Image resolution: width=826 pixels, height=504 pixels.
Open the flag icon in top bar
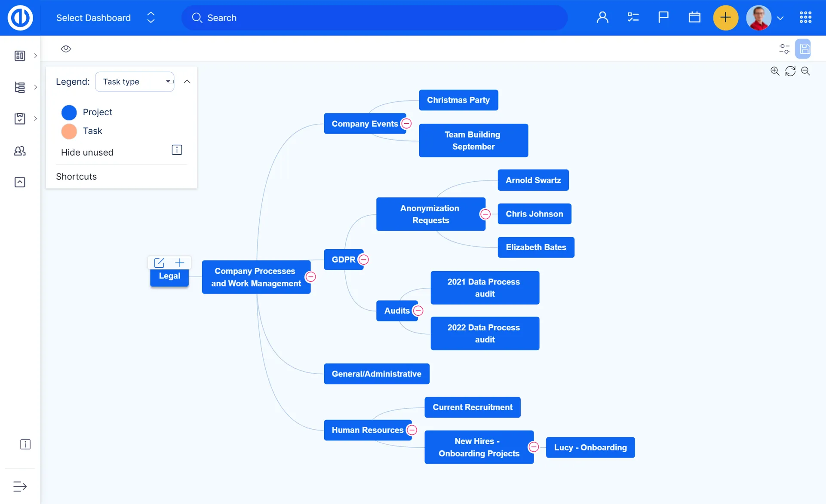point(663,18)
